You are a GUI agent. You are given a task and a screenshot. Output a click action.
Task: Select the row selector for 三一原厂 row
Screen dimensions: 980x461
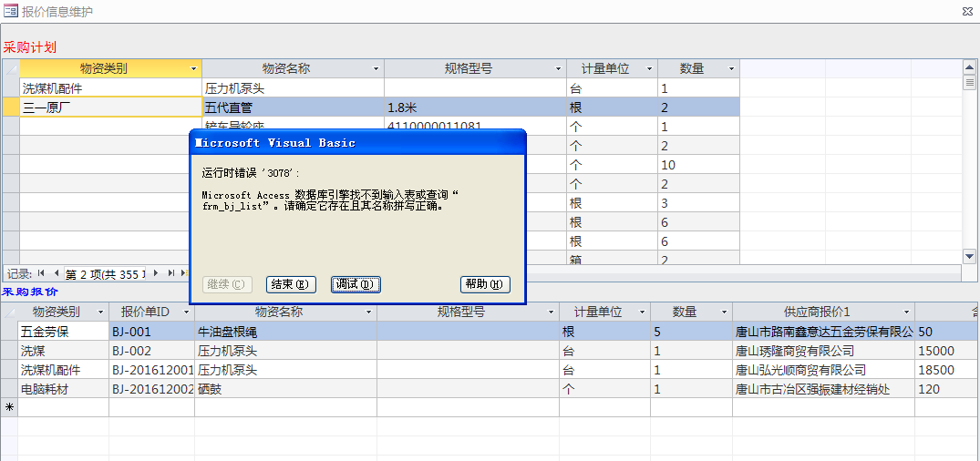point(10,108)
